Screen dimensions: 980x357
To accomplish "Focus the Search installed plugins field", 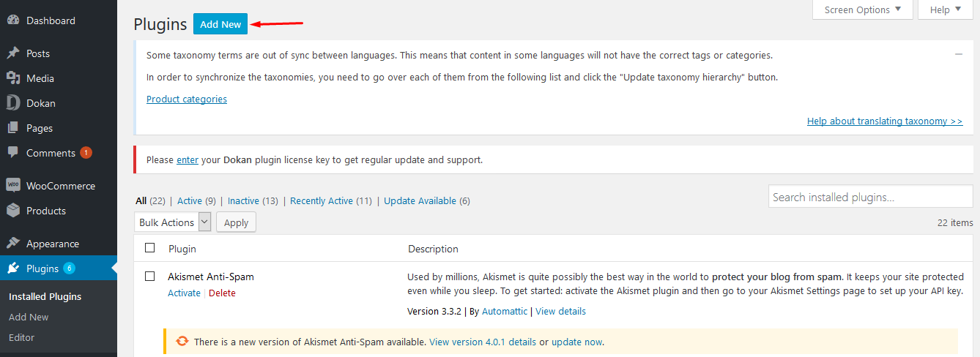I will point(871,197).
